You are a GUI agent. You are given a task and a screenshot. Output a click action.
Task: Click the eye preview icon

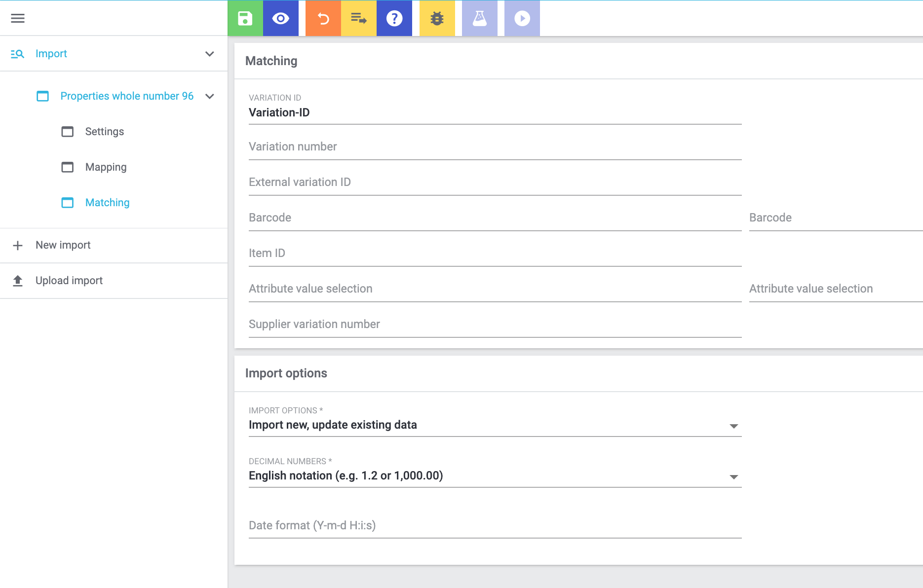tap(281, 18)
